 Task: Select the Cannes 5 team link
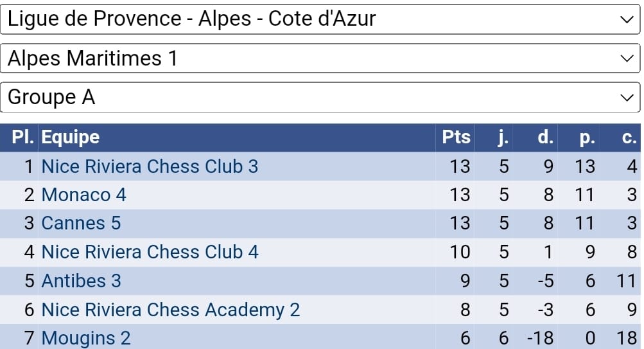[x=81, y=223]
